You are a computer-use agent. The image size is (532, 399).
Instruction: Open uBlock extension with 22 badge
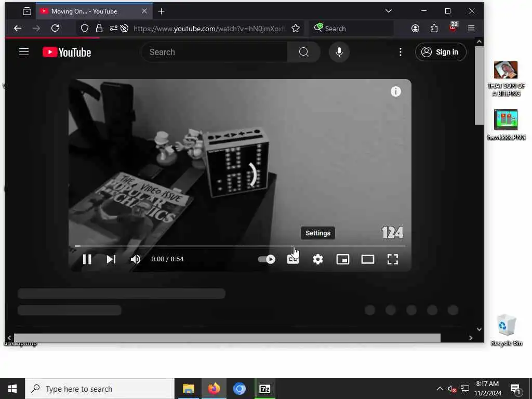(x=453, y=28)
